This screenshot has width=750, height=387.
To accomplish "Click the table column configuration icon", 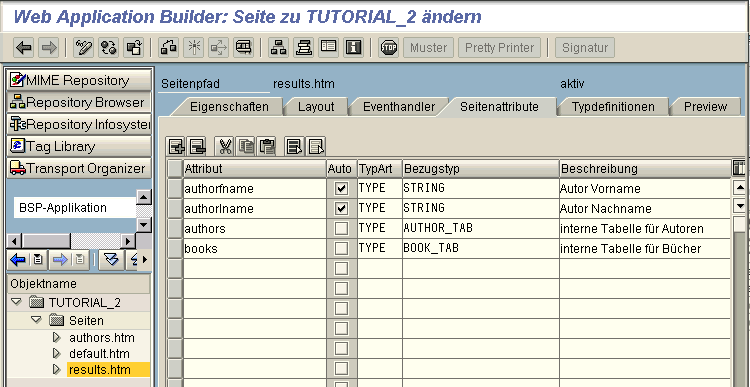I will click(x=739, y=168).
